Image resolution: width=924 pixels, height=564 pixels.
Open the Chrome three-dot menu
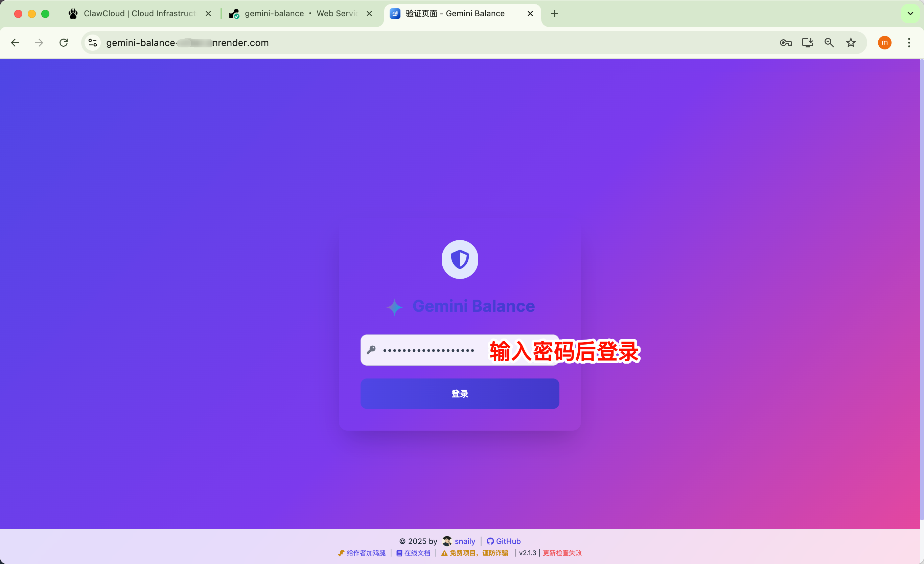point(909,43)
